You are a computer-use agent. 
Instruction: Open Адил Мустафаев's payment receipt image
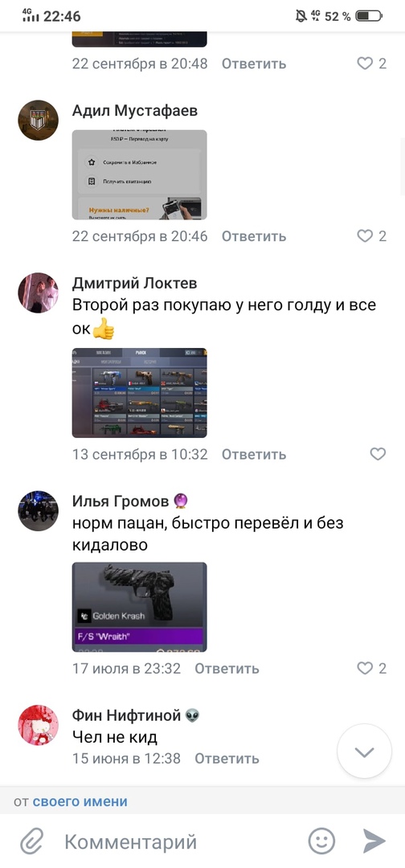(x=140, y=175)
